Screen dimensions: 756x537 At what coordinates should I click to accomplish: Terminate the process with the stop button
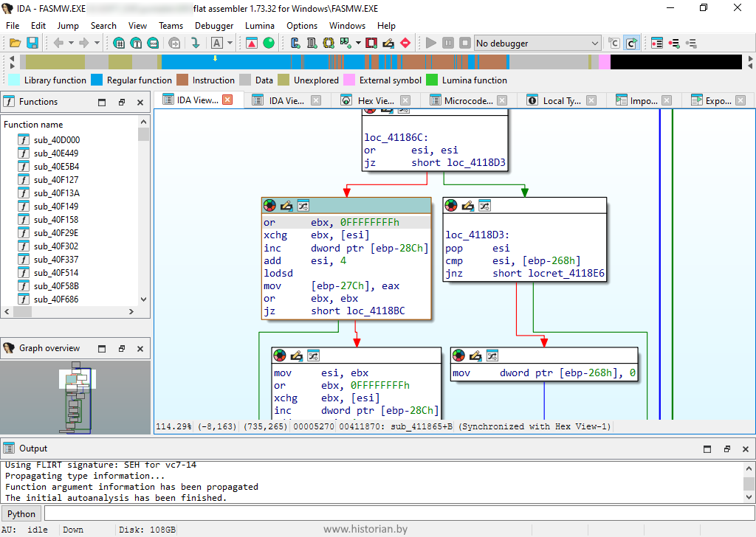pyautogui.click(x=465, y=43)
